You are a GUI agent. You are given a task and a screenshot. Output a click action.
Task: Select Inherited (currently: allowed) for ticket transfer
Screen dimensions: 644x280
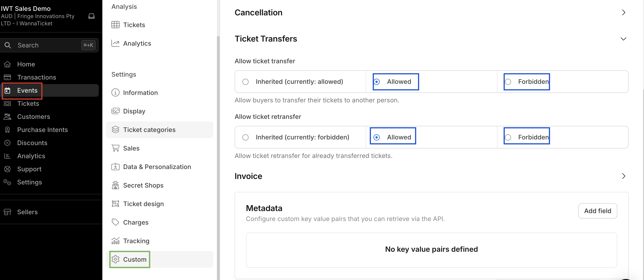point(245,82)
